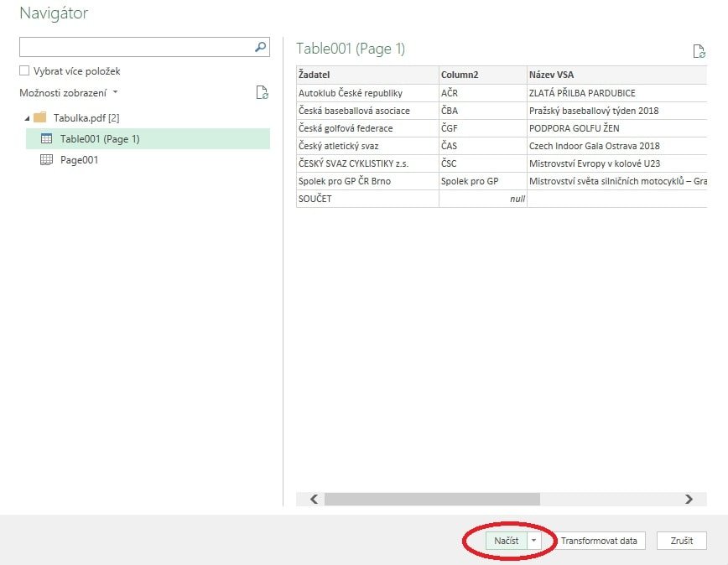Click the SOUČET cell
This screenshot has height=565, width=728.
coord(367,199)
